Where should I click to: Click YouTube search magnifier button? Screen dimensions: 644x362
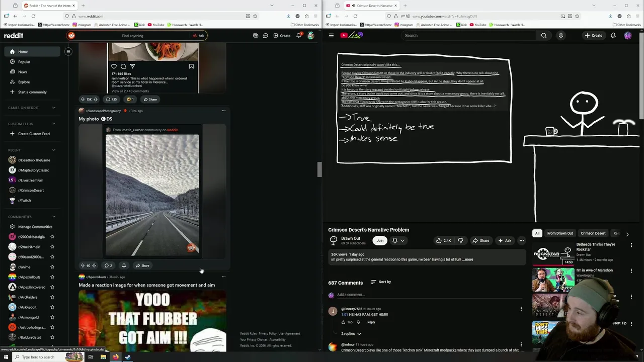click(543, 36)
